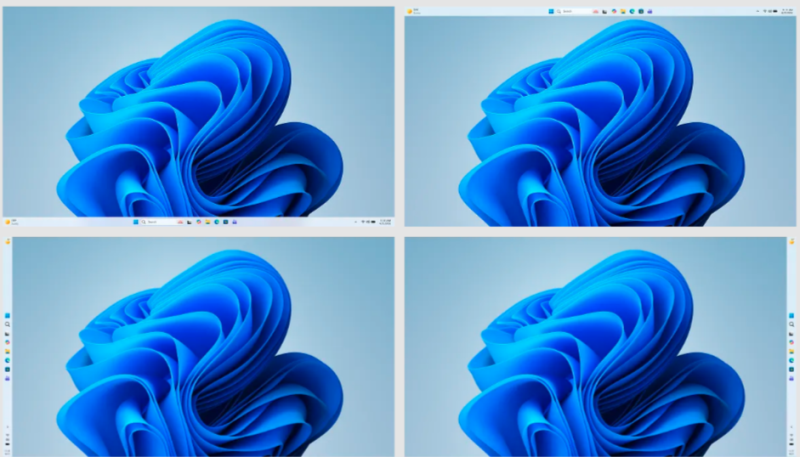
Task: Show hidden tray icons on top taskbar
Action: (758, 11)
